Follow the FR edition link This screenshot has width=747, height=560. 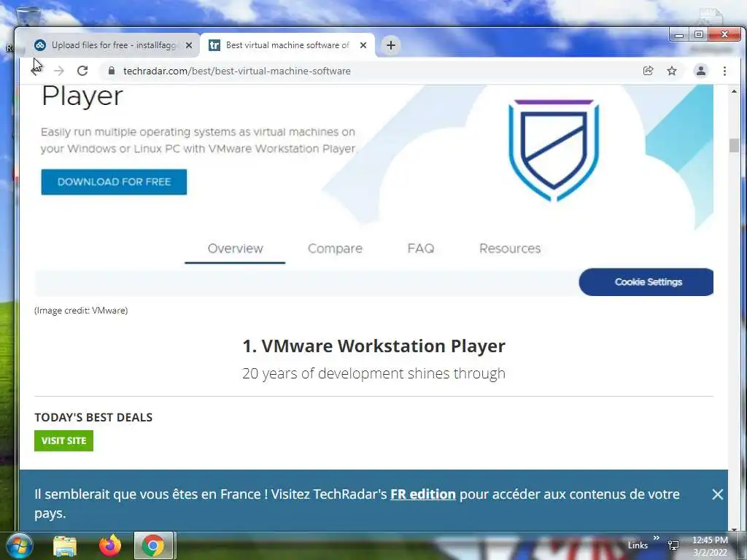pyautogui.click(x=423, y=494)
